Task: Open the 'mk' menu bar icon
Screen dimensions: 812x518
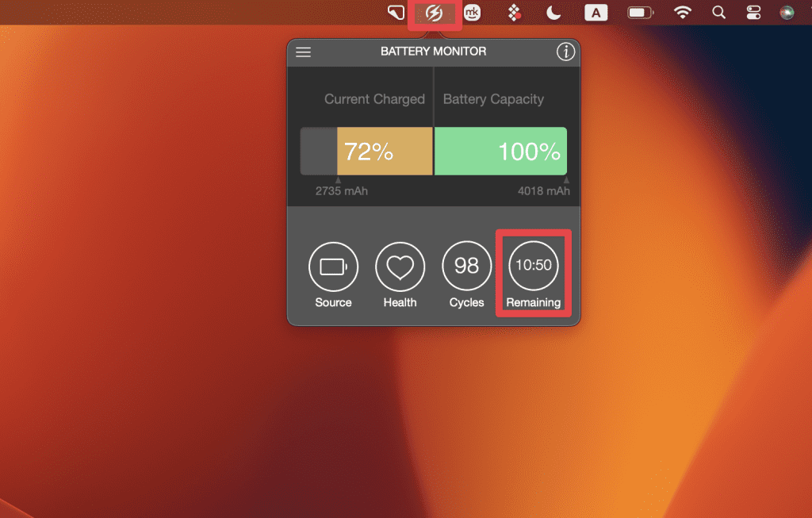Action: 472,13
